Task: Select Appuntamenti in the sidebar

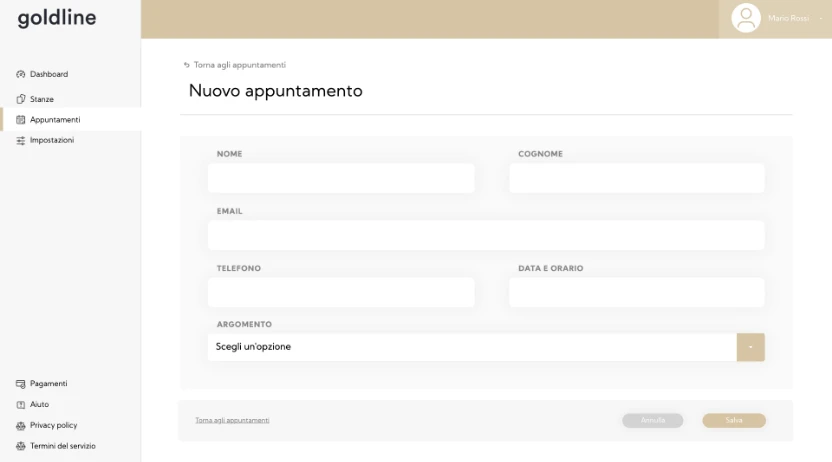Action: (71, 120)
